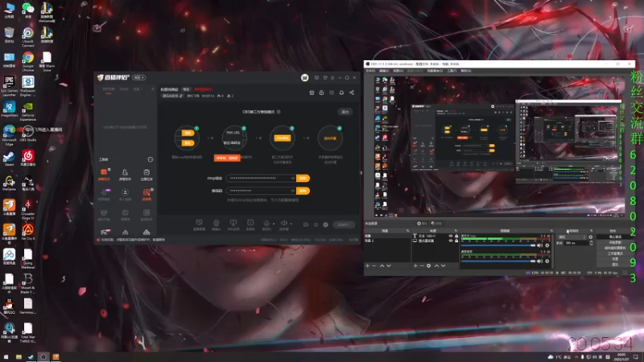Open Settings from OBS controls panel

[x=615, y=259]
